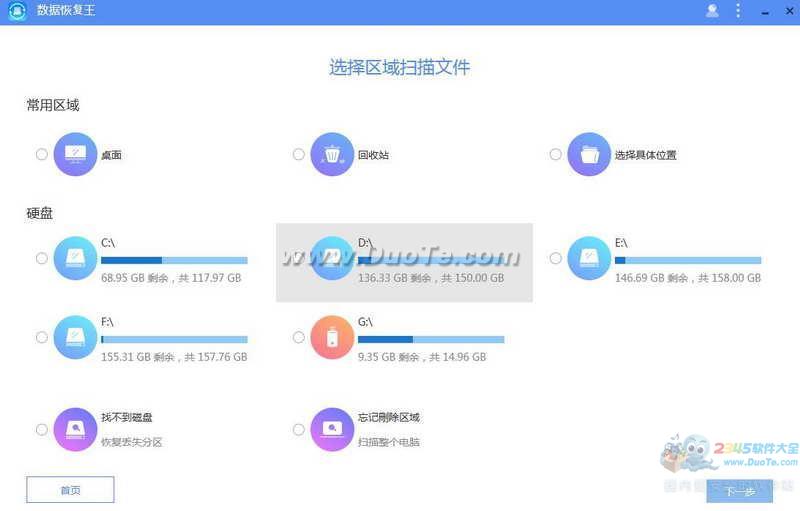Viewport: 800px width, 511px height.
Task: Select the F:\ drive radio button
Action: click(42, 337)
